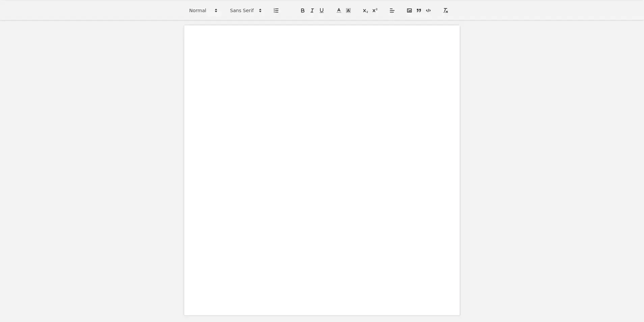Screen dimensions: 644x322
Task: Select the Normal paragraph style option
Action: click(x=198, y=10)
